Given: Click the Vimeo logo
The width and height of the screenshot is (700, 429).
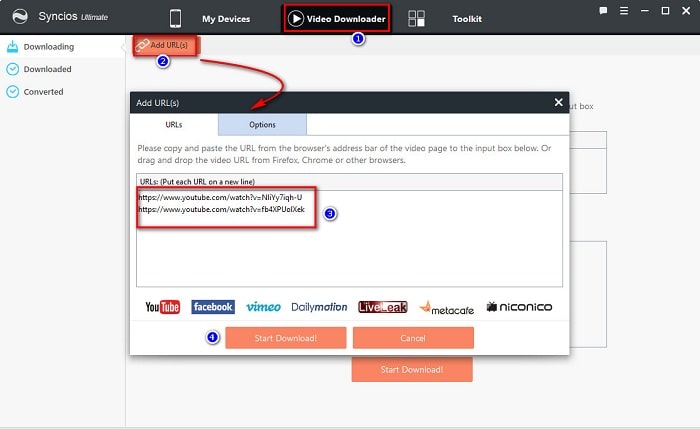Looking at the screenshot, I should pyautogui.click(x=263, y=307).
